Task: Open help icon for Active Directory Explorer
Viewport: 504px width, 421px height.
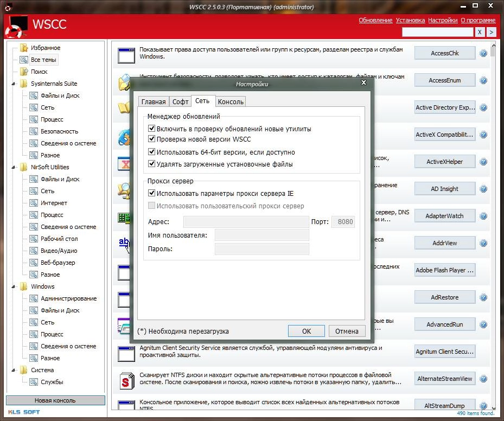Action: [x=483, y=107]
